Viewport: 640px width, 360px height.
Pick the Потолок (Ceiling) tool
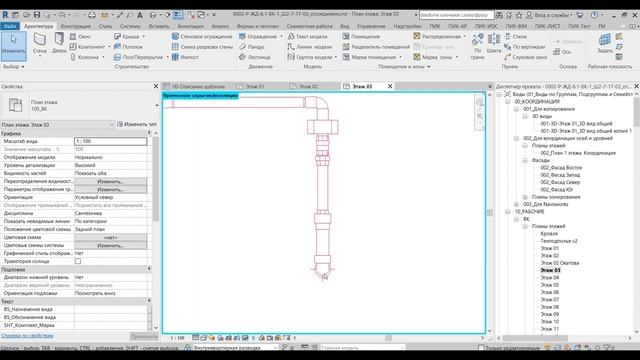(x=128, y=47)
